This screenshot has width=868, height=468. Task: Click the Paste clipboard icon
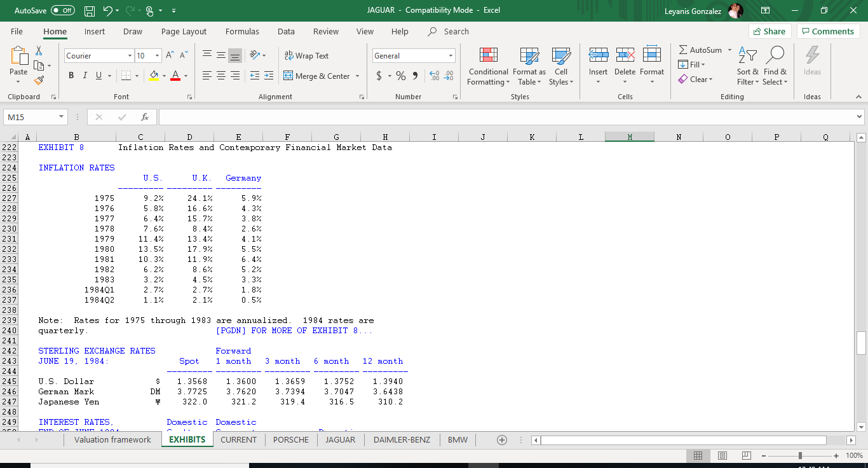click(x=18, y=57)
